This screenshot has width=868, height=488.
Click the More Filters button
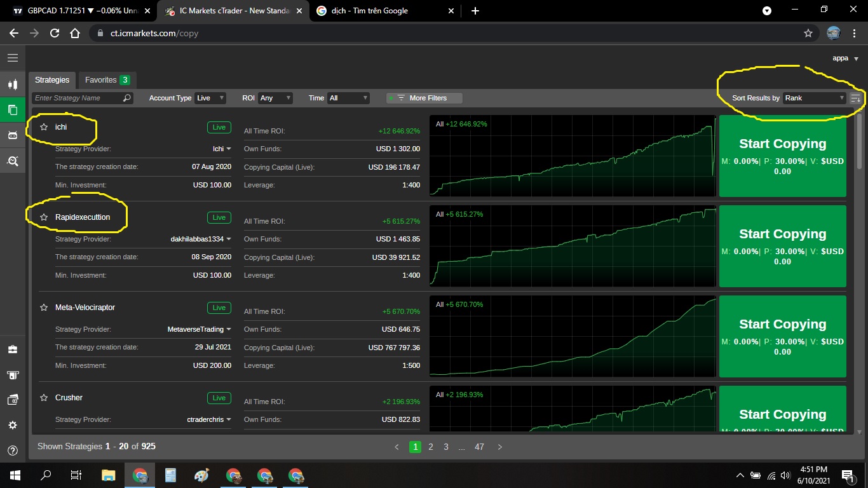(424, 98)
